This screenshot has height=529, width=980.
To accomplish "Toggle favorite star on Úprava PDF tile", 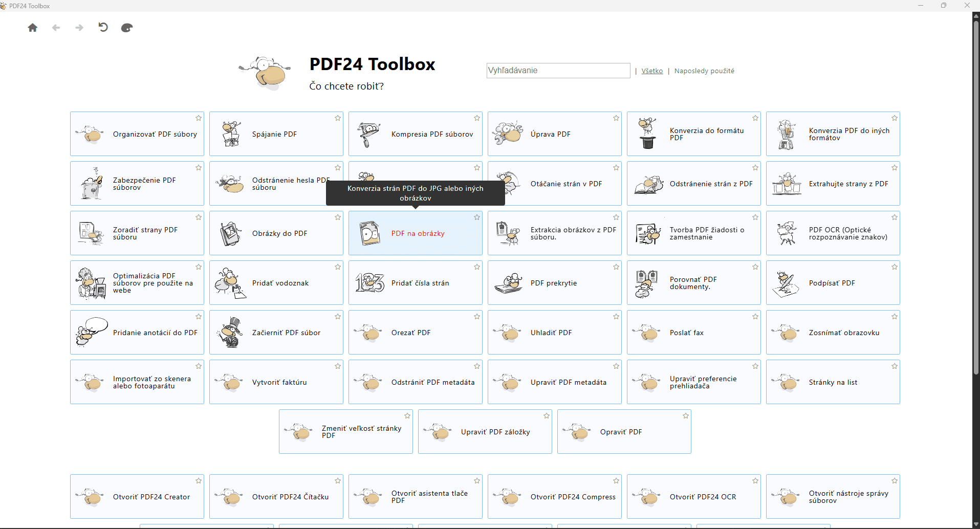I will [x=616, y=118].
